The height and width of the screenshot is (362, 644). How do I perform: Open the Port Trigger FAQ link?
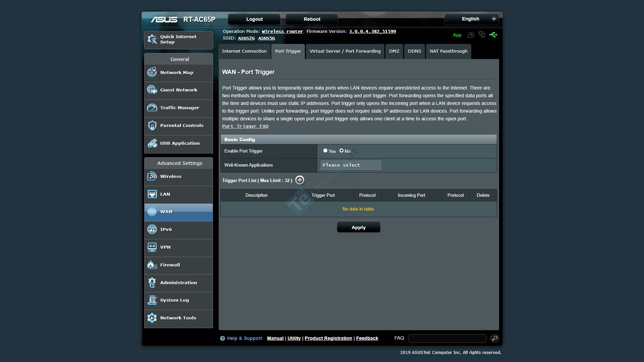pos(245,126)
